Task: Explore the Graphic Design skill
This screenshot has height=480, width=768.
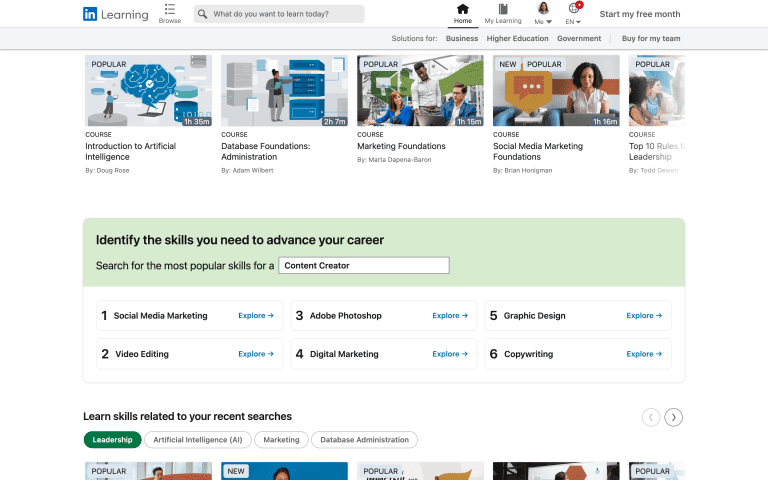Action: coord(644,316)
